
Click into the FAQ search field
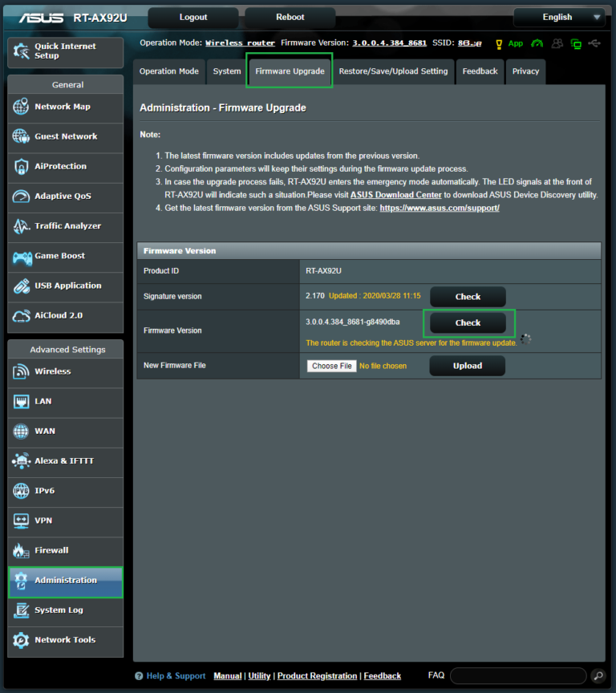coord(518,675)
